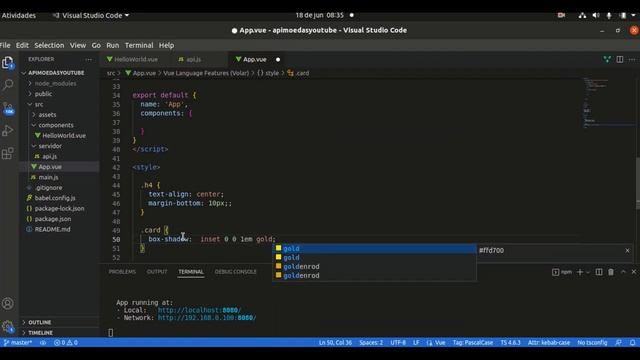Select the second goldenrod suggestion
The width and height of the screenshot is (640, 360).
point(374,276)
